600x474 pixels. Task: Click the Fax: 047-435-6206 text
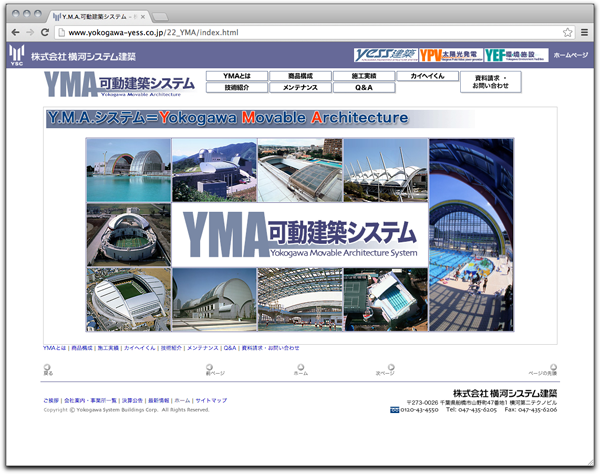(x=530, y=410)
